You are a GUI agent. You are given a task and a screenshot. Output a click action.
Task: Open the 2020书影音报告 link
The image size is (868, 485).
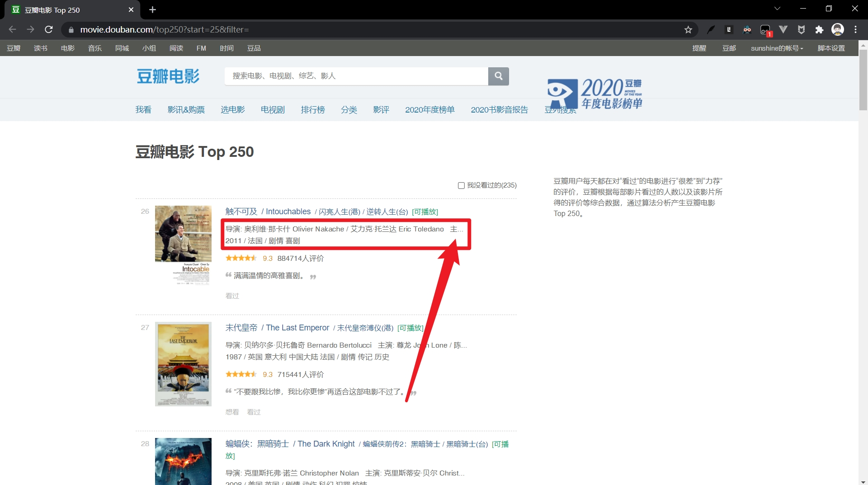500,110
